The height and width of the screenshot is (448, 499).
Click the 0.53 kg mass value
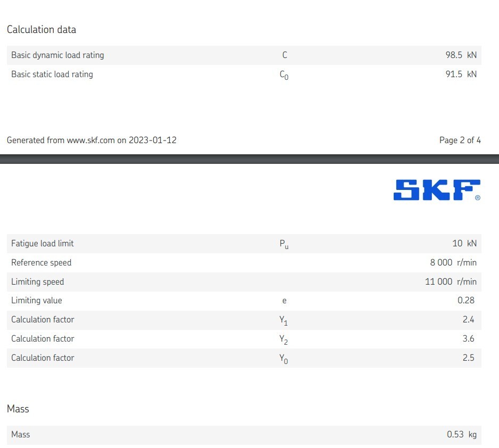(x=462, y=434)
